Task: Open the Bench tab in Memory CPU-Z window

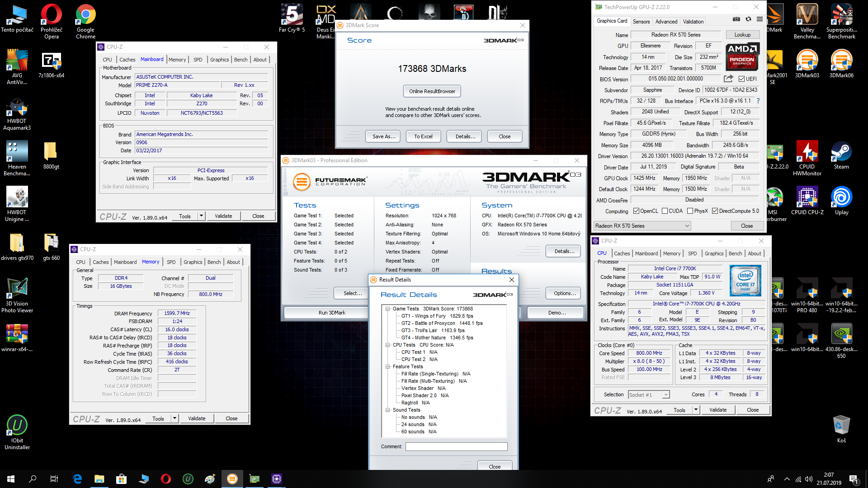Action: 214,262
